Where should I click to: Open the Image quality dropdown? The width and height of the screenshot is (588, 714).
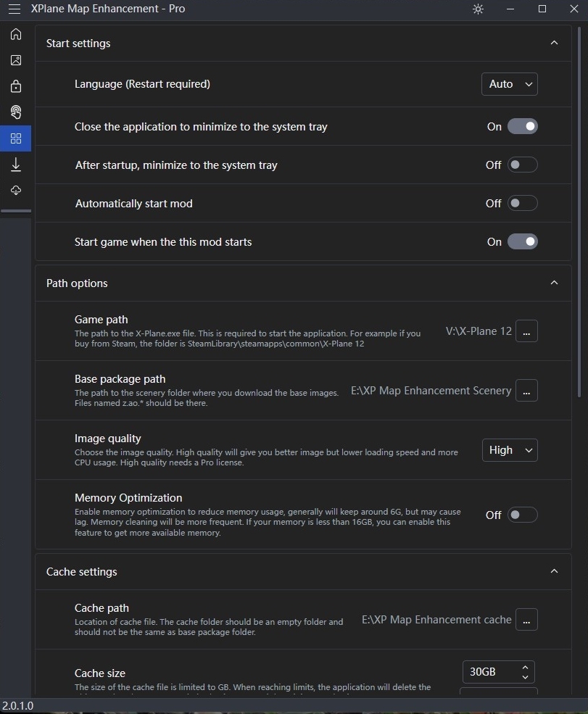(x=509, y=450)
